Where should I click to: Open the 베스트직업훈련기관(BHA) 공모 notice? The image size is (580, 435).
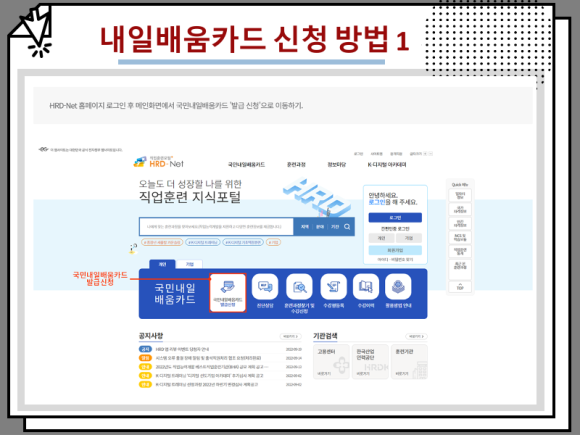[x=212, y=367]
